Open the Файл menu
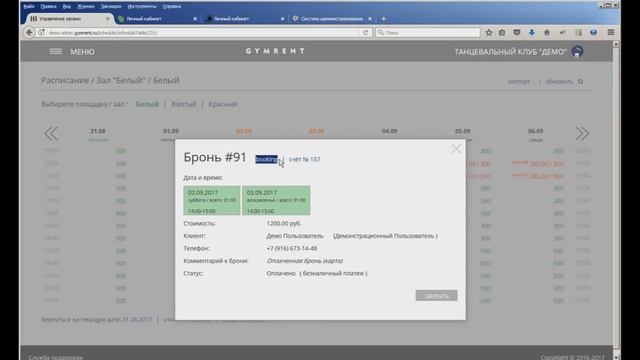 (29, 7)
